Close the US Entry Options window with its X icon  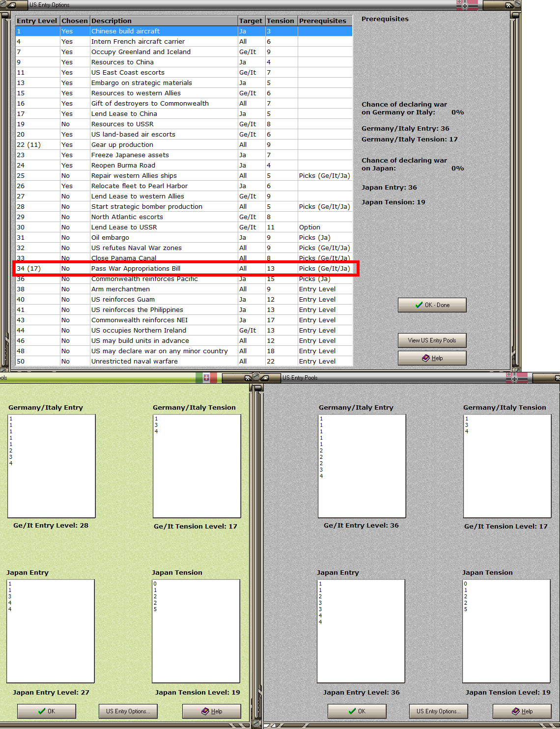(x=509, y=5)
